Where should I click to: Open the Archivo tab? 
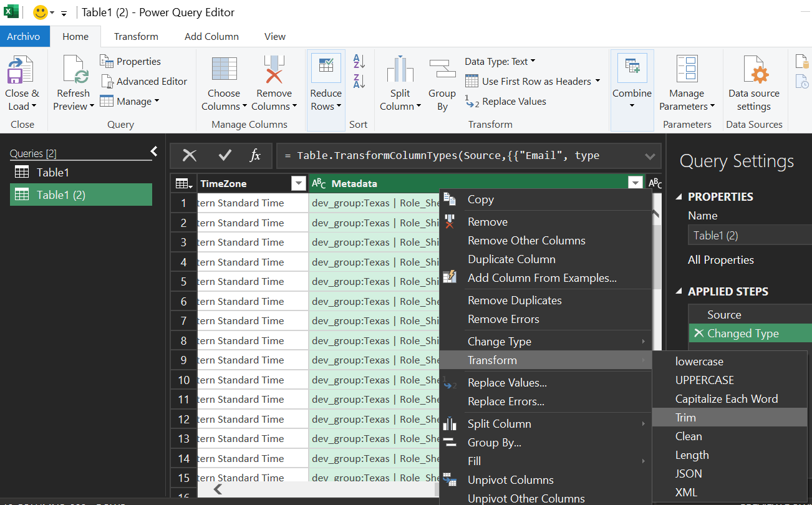24,36
